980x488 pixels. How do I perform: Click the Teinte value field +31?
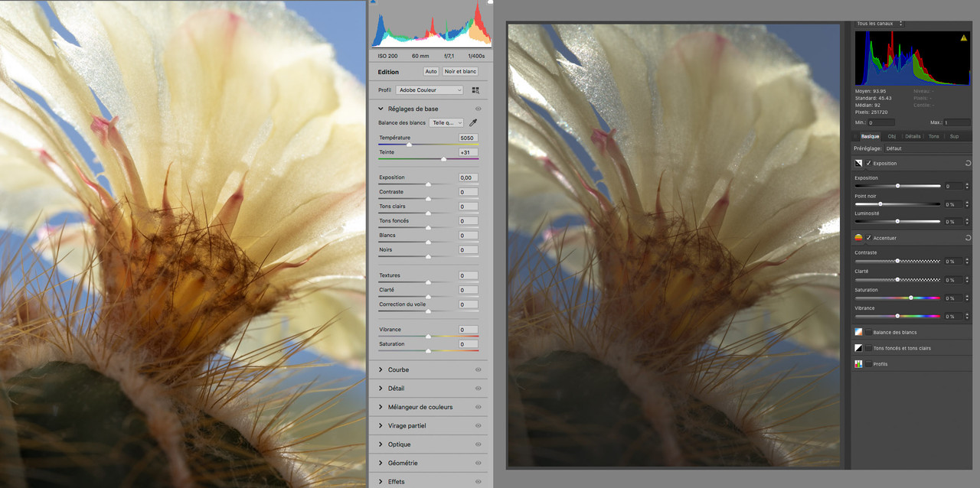click(469, 152)
